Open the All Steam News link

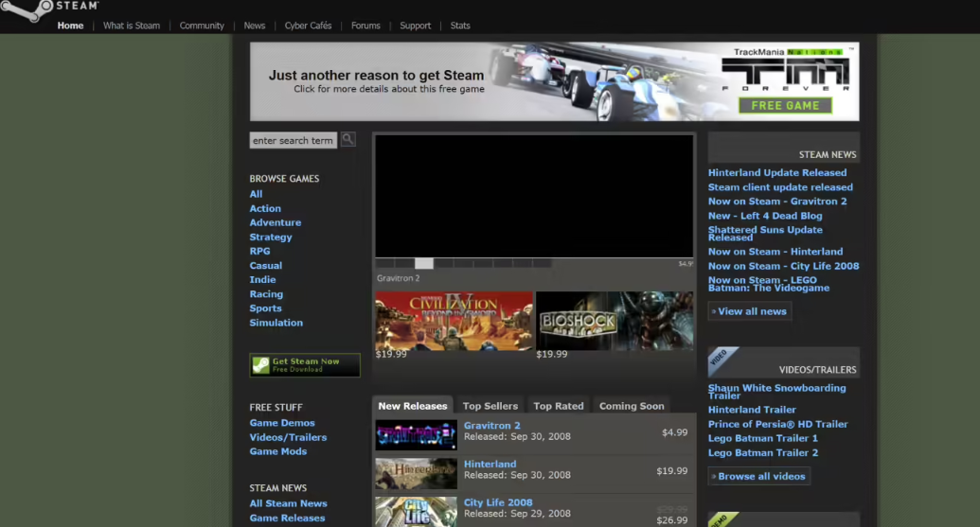coord(288,503)
